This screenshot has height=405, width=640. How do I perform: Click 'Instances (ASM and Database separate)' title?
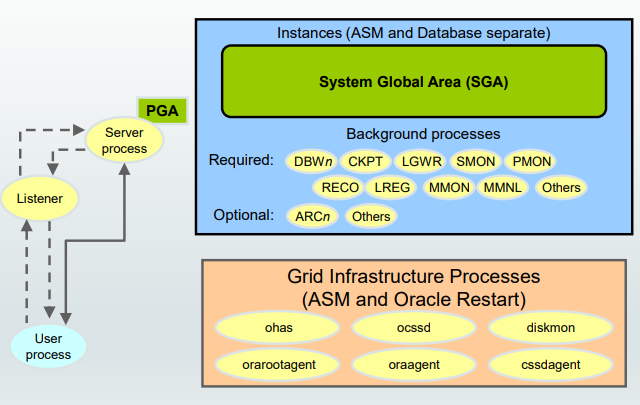click(413, 33)
